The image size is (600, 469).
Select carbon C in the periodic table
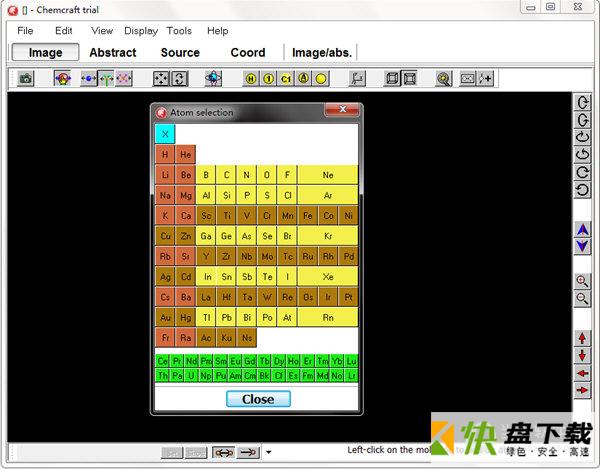[227, 175]
